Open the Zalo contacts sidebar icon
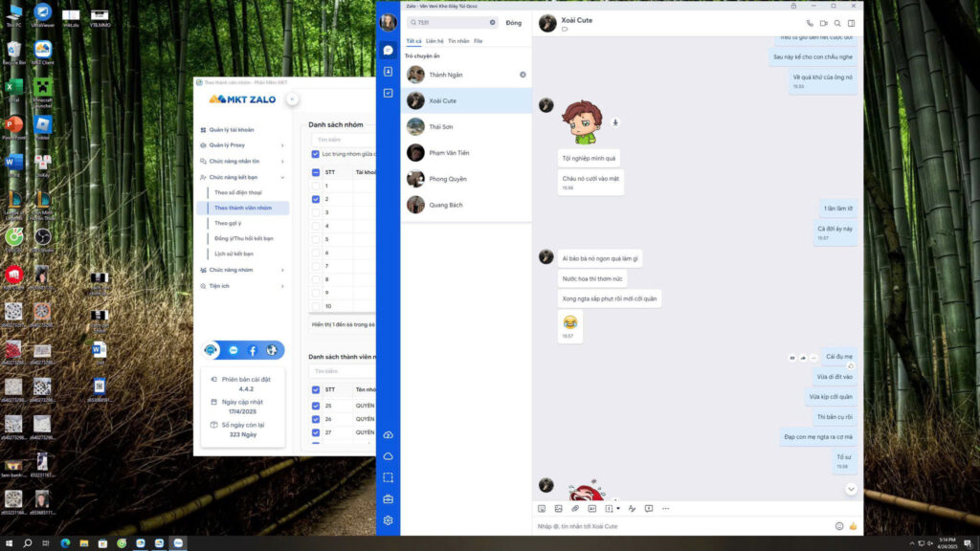Screen dimensions: 980x551 click(388, 72)
